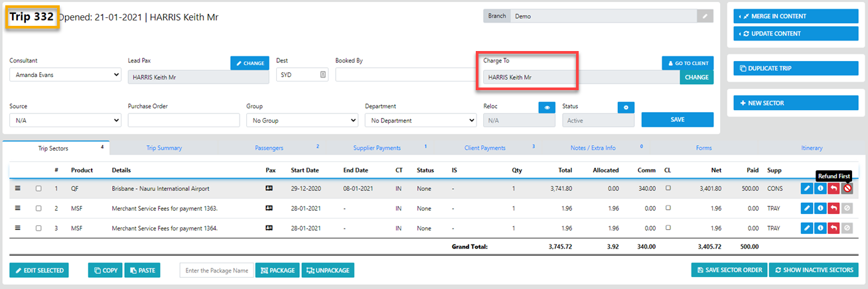
Task: Click the edit pencil for the QF sector
Action: pyautogui.click(x=806, y=189)
